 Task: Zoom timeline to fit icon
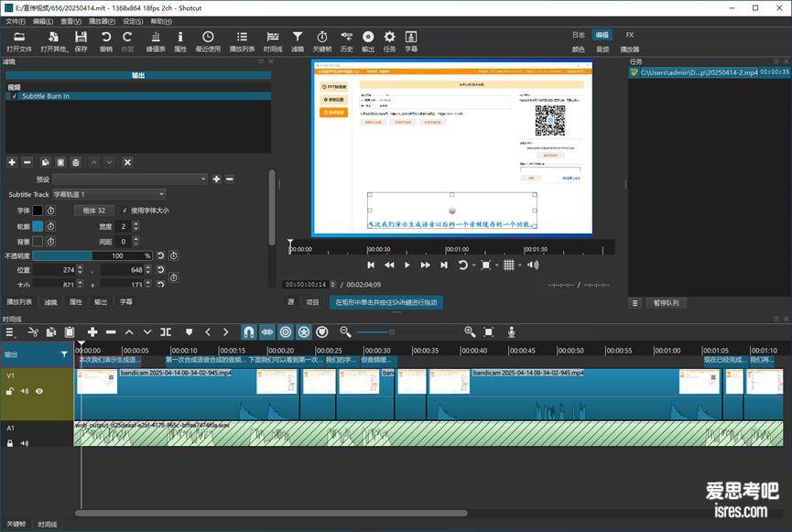pyautogui.click(x=488, y=332)
